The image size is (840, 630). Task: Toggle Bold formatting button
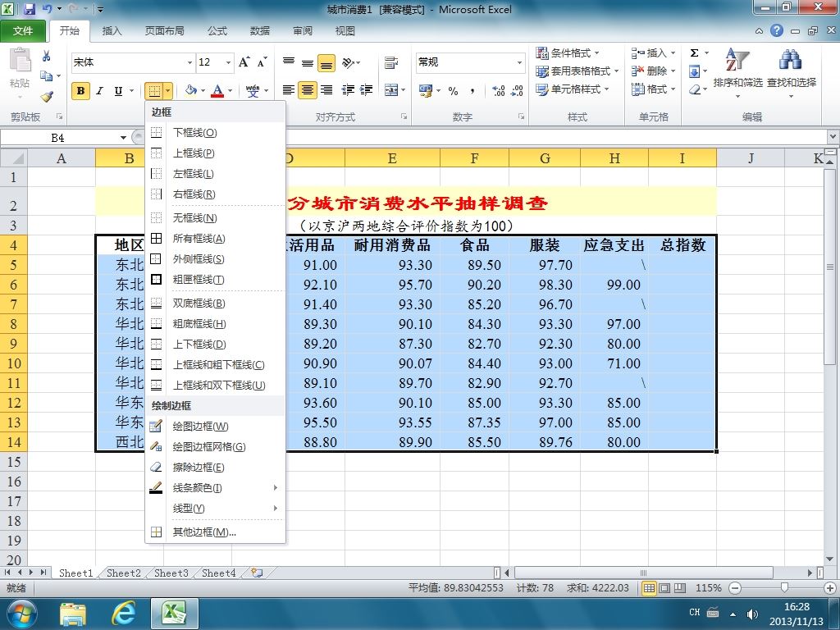click(80, 90)
